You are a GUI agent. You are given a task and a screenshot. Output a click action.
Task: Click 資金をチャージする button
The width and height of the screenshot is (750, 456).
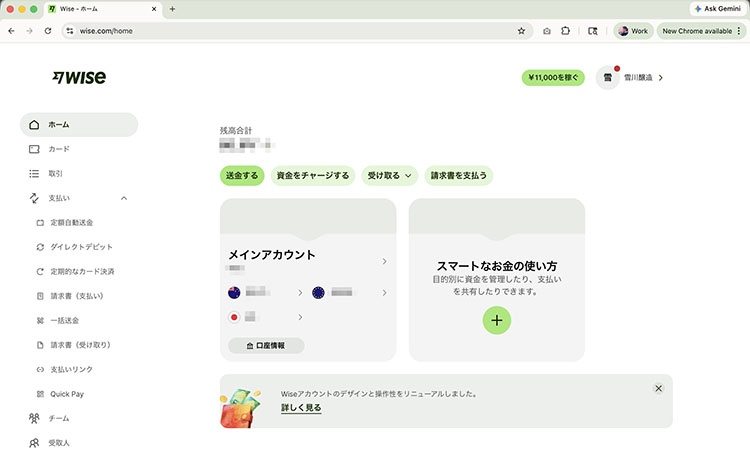tap(313, 176)
